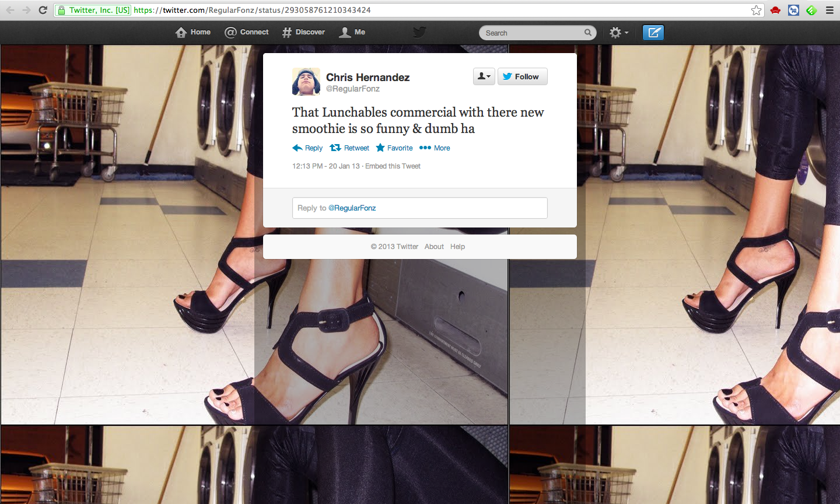This screenshot has width=840, height=504.
Task: Open the Me profile tab
Action: click(352, 32)
